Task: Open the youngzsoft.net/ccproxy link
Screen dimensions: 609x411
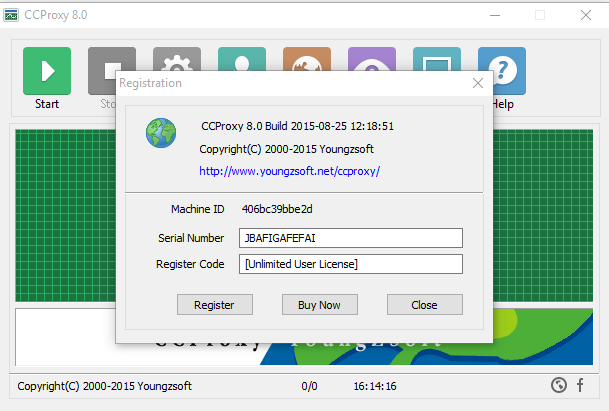Action: (x=289, y=171)
